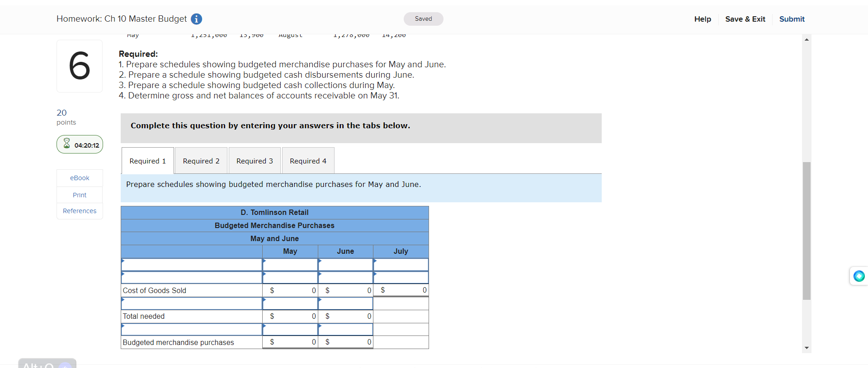Select the second row July input cell

(x=401, y=277)
